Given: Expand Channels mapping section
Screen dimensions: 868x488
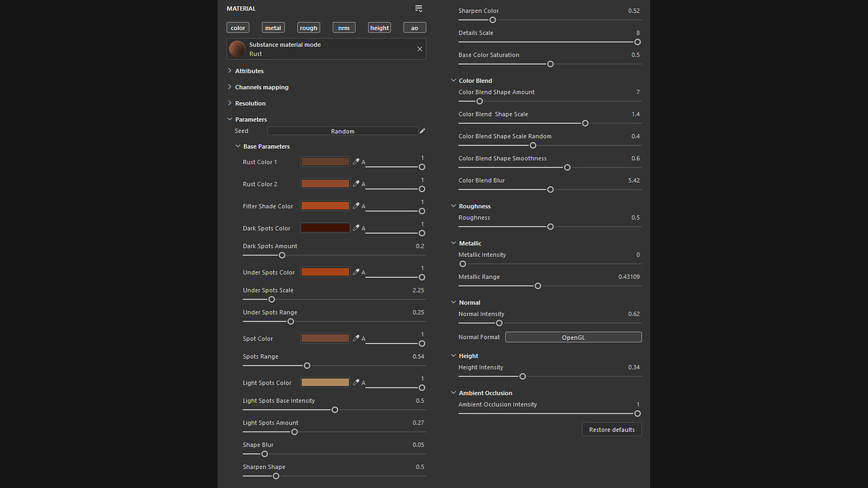Looking at the screenshot, I should pos(261,87).
